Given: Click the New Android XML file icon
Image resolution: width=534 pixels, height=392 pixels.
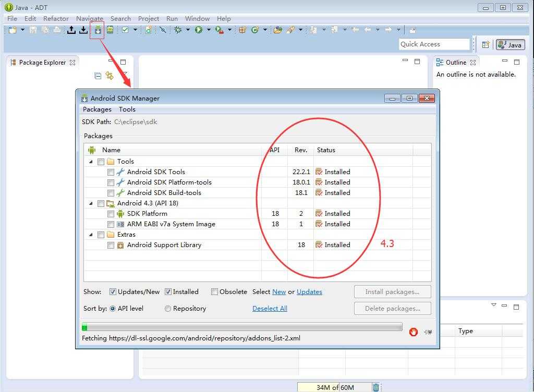Looking at the screenshot, I should [149, 30].
